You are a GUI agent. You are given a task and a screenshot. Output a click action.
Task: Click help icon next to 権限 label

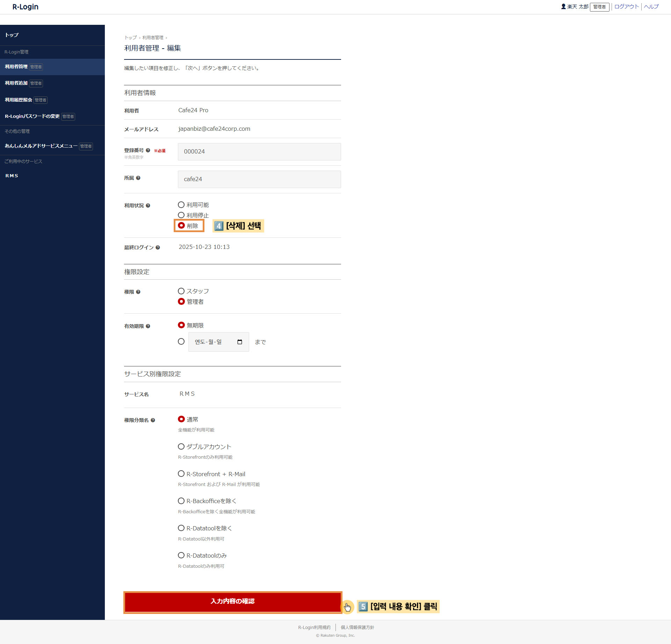click(x=138, y=292)
